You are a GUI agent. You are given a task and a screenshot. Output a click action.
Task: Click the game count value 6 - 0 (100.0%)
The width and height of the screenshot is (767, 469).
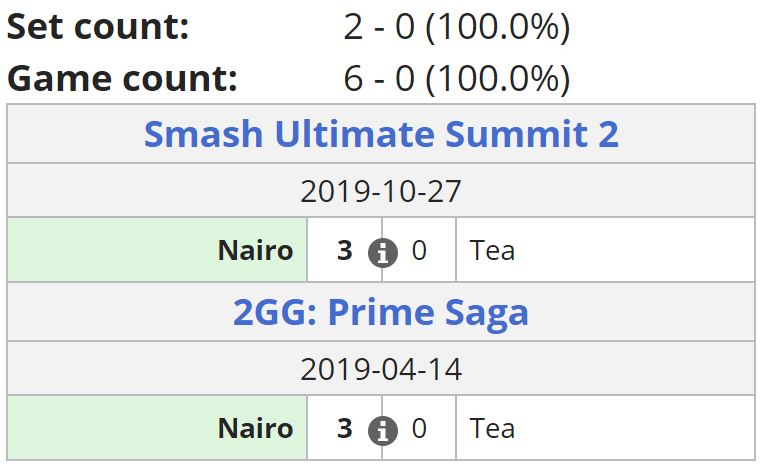pos(456,77)
